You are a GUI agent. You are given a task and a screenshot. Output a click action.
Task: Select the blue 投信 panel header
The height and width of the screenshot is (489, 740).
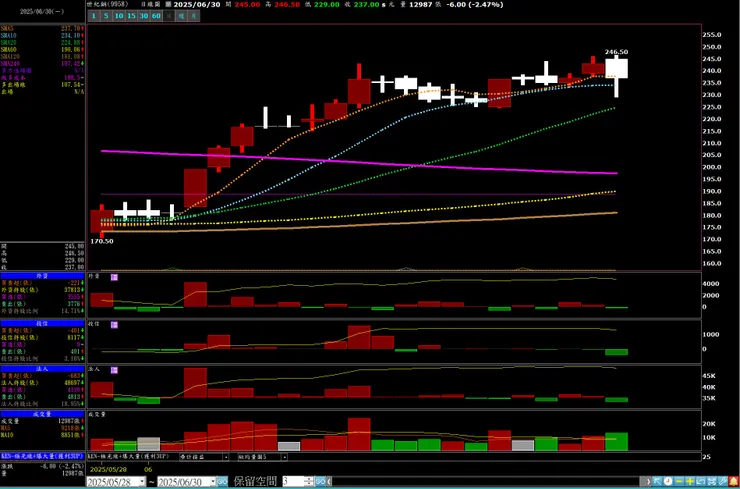coord(42,323)
